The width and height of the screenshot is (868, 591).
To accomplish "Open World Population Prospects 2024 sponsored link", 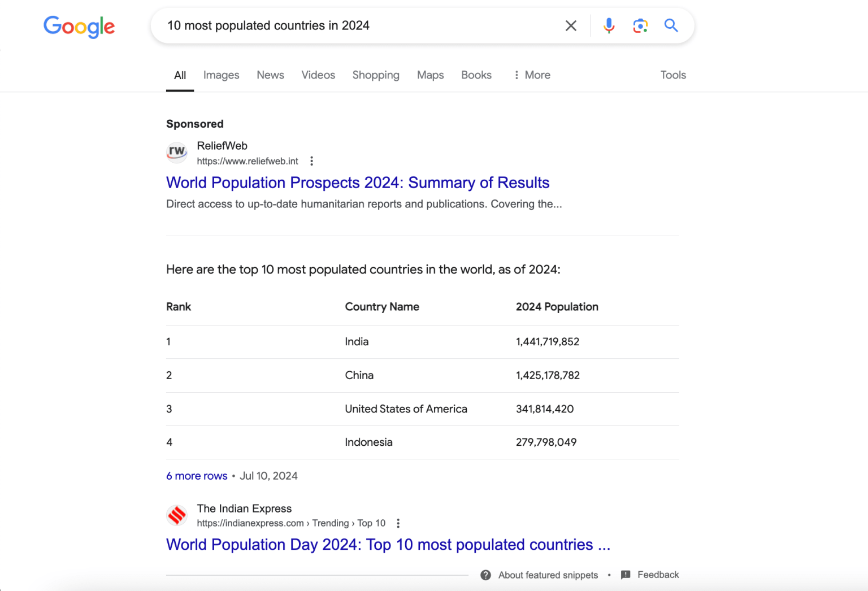I will pyautogui.click(x=357, y=182).
